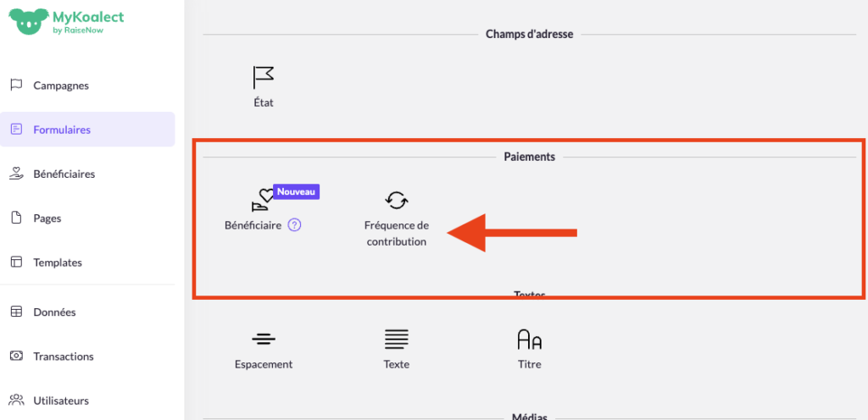This screenshot has height=420, width=868.
Task: Navigate to Templates in sidebar
Action: click(57, 262)
